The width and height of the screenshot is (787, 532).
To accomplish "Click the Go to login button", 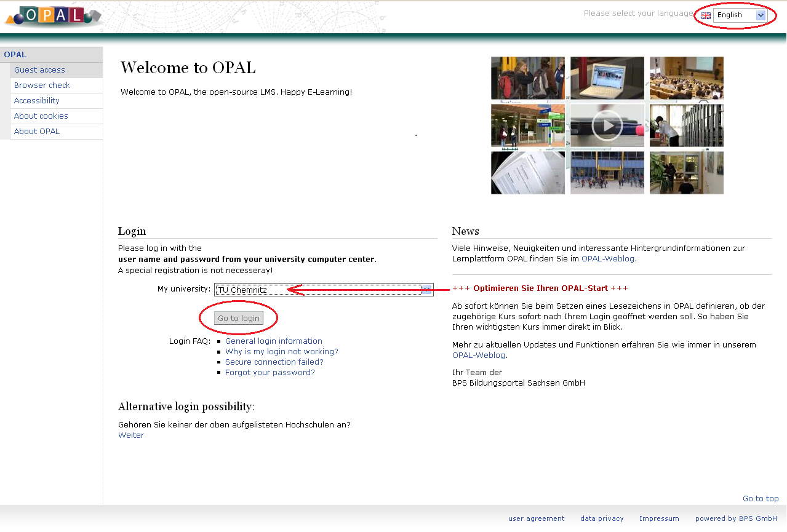I will click(x=239, y=318).
